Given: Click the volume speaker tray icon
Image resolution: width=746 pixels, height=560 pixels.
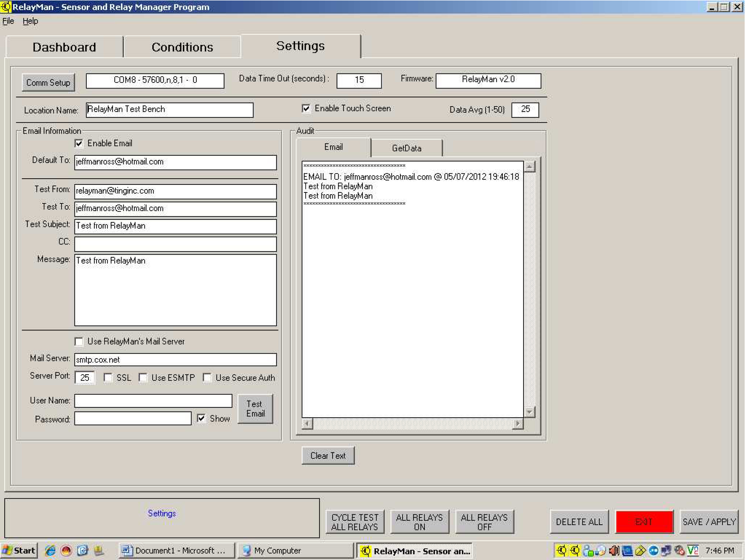Looking at the screenshot, I should pyautogui.click(x=614, y=551).
